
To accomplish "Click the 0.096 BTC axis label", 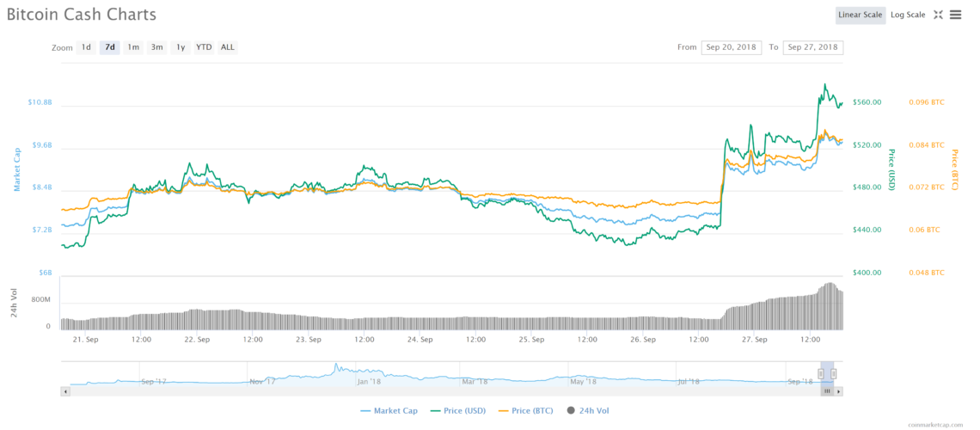I will pyautogui.click(x=926, y=101).
